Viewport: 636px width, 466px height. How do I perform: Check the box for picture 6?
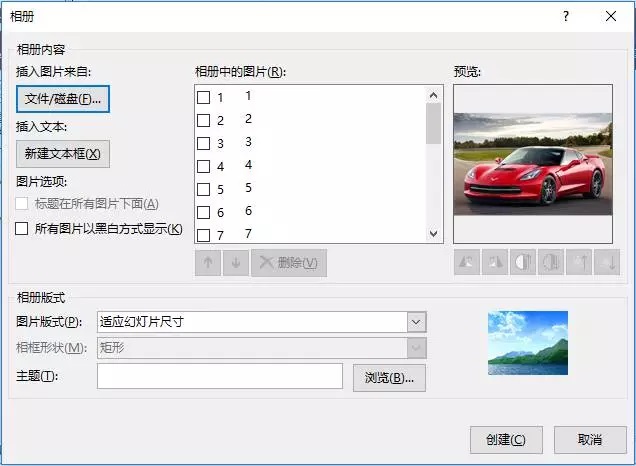click(203, 212)
